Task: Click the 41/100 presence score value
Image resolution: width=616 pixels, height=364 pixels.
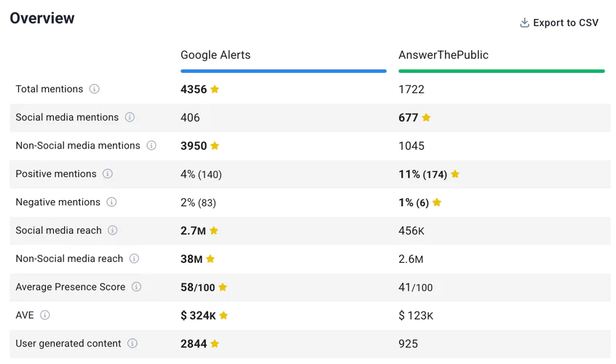Action: click(416, 287)
